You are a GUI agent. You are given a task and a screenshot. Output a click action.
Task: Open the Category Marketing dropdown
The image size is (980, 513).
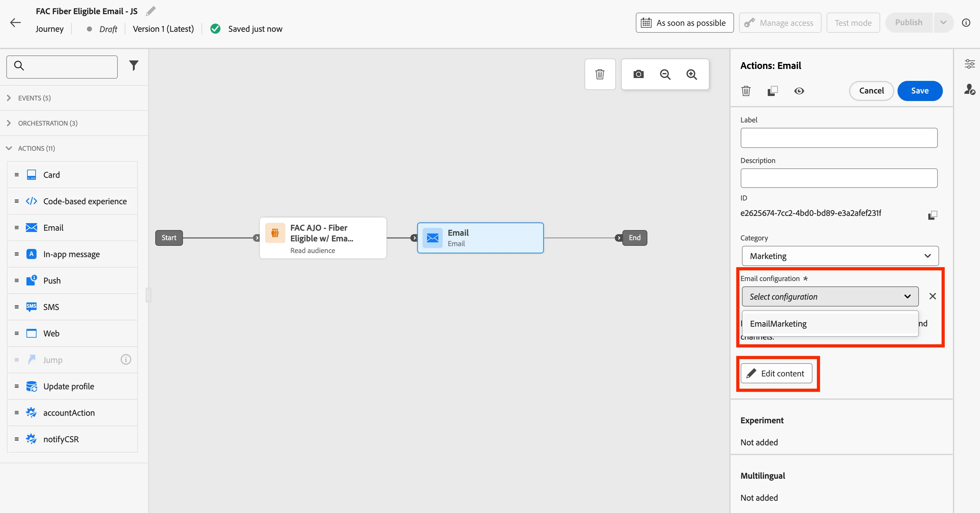point(840,256)
